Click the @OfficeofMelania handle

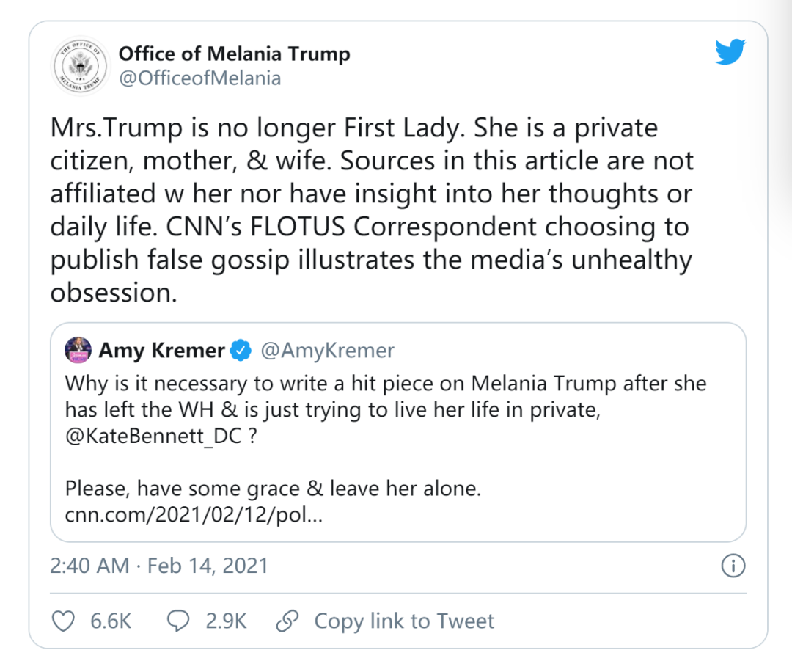pos(200,78)
